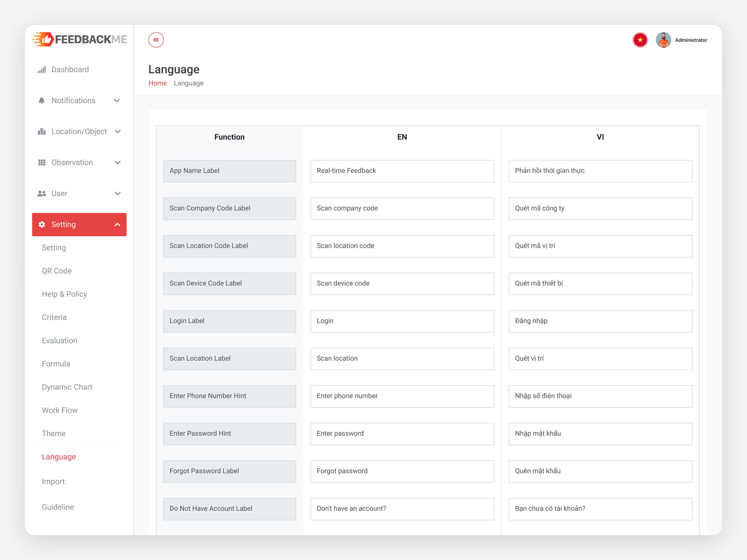Click EN field 'Scan location code'

pyautogui.click(x=402, y=246)
